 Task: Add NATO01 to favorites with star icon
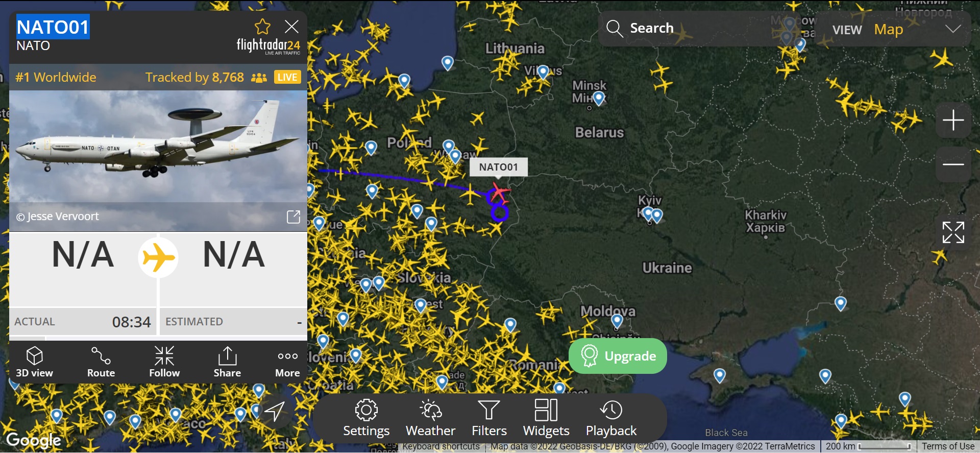(262, 27)
